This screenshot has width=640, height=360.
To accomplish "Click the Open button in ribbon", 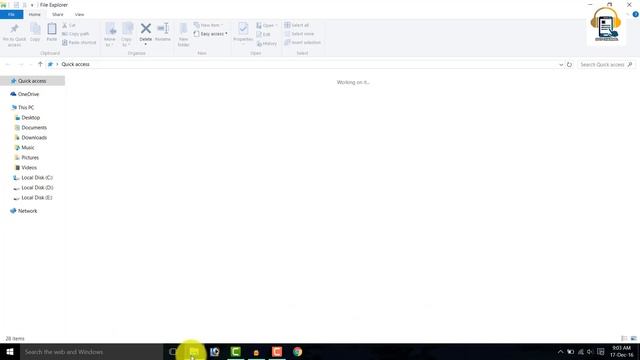I will click(x=267, y=25).
